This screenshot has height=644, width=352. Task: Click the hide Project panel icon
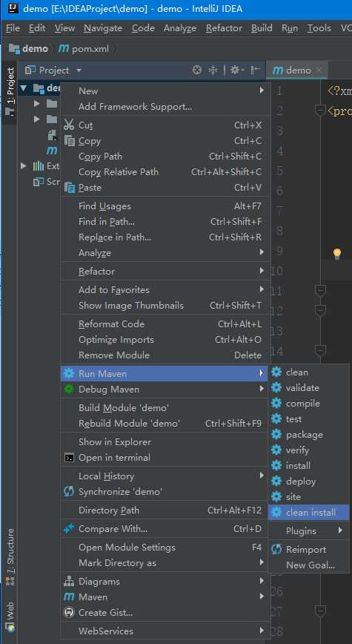(x=255, y=70)
